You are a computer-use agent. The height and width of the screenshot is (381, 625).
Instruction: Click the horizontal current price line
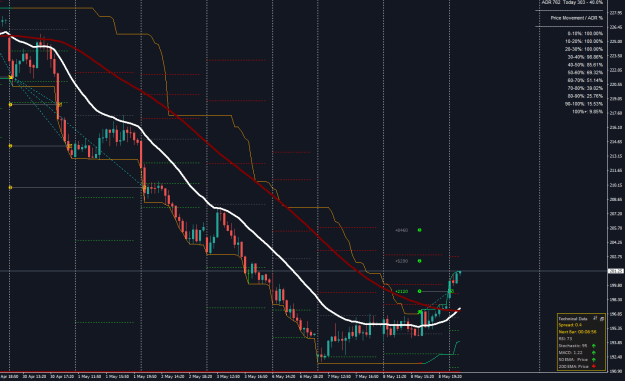(x=303, y=271)
